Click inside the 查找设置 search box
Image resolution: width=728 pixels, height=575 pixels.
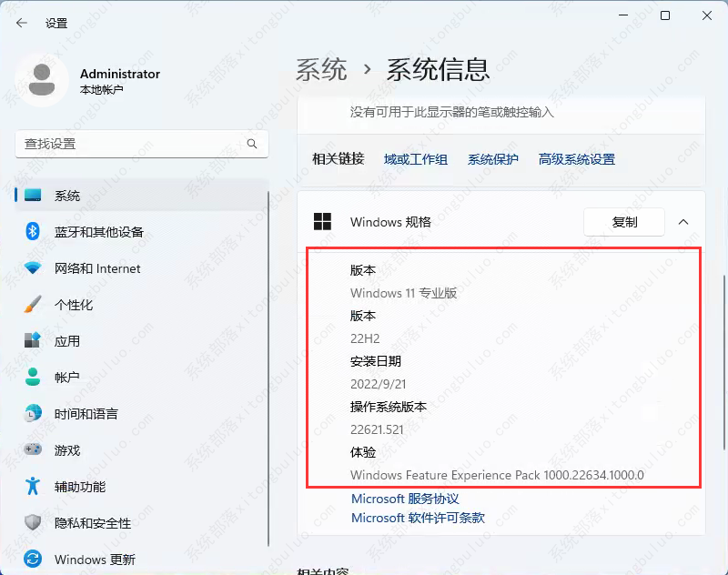136,144
